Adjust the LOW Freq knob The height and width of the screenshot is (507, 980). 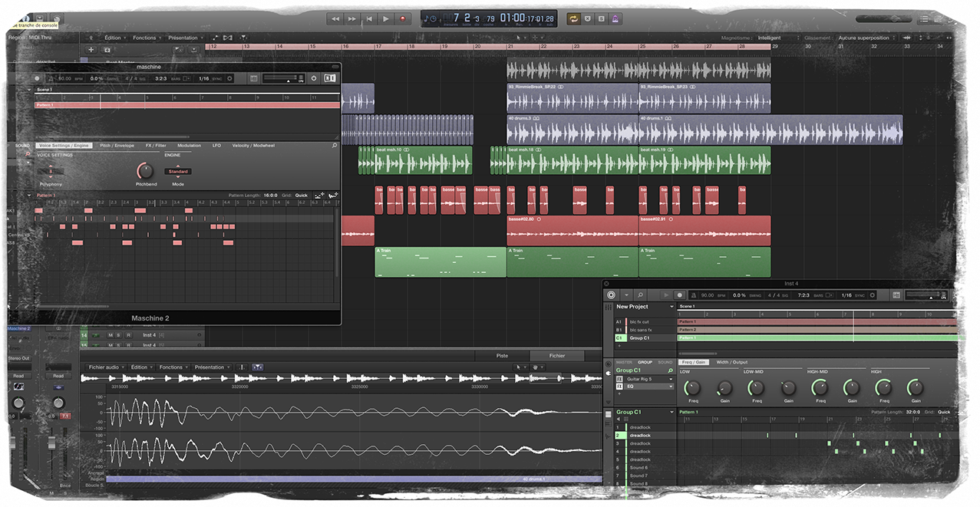click(x=693, y=387)
